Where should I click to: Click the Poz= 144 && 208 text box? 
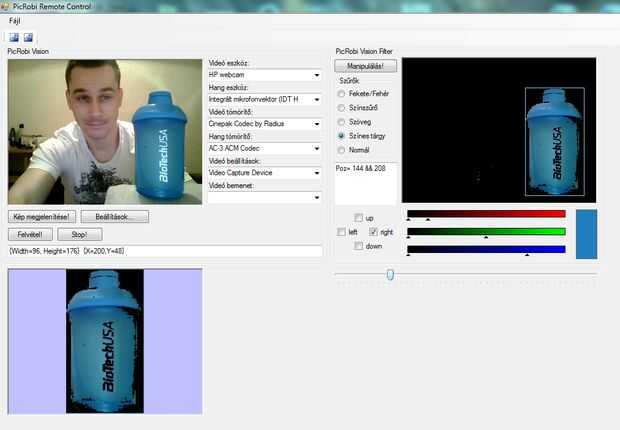tap(366, 184)
